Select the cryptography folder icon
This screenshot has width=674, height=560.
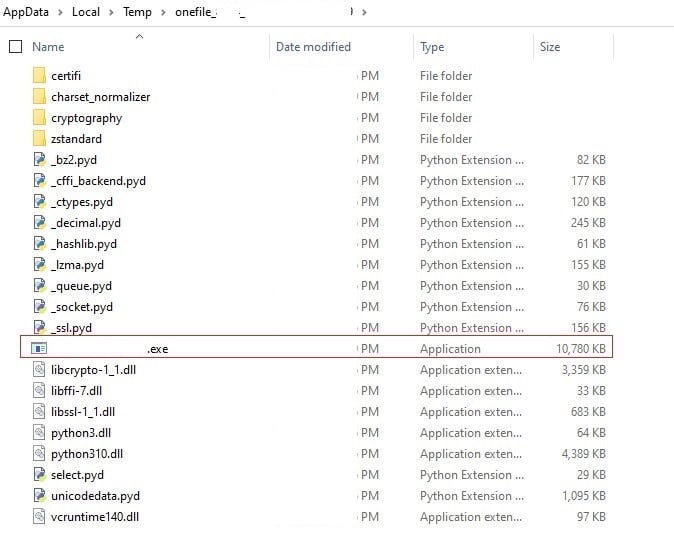click(39, 118)
